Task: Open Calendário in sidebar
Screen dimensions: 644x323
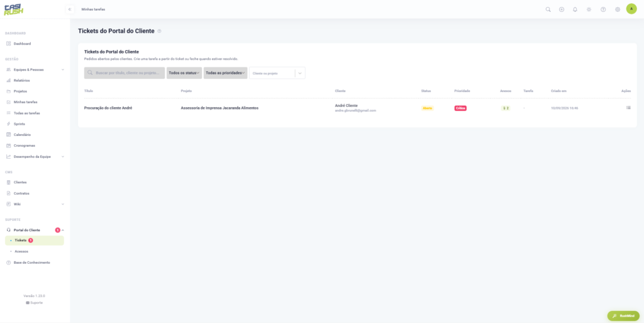Action: pyautogui.click(x=35, y=135)
